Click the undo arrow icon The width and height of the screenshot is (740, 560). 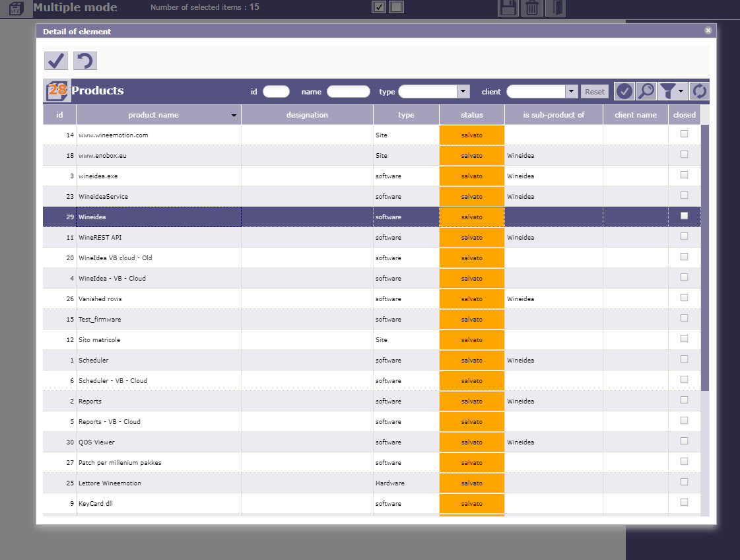[x=85, y=61]
